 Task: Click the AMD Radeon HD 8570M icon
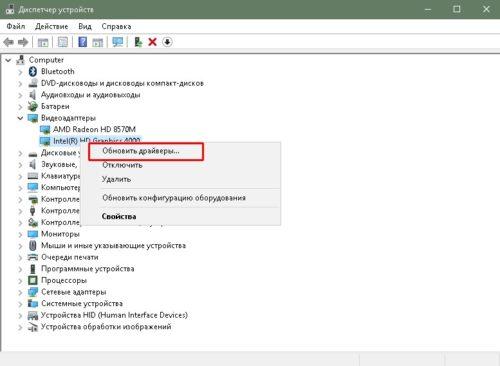pos(45,129)
